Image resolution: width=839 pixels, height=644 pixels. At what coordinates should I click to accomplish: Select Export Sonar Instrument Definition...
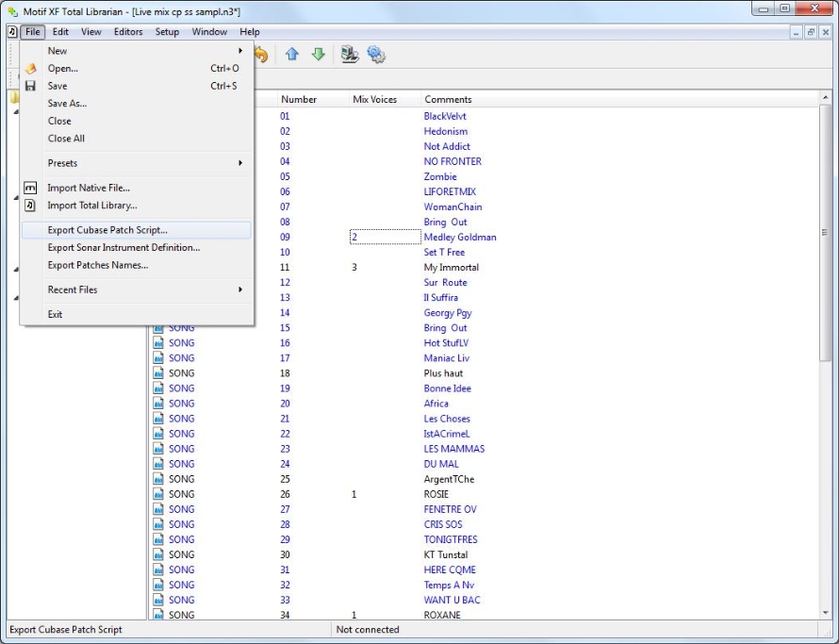(137, 248)
